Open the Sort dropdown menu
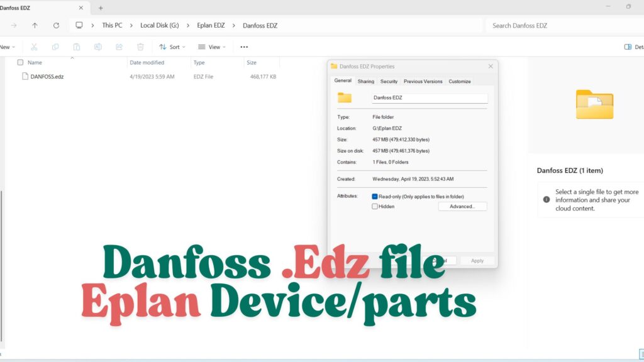 pos(172,47)
